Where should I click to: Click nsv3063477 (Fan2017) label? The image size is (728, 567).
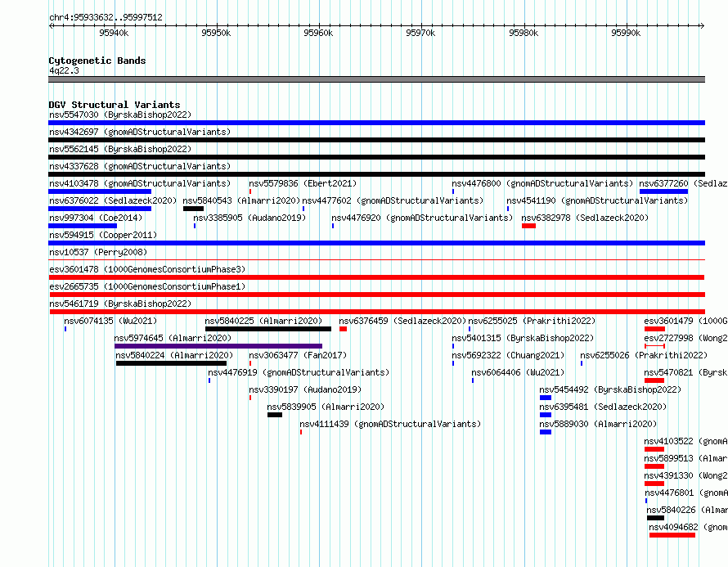pos(298,355)
